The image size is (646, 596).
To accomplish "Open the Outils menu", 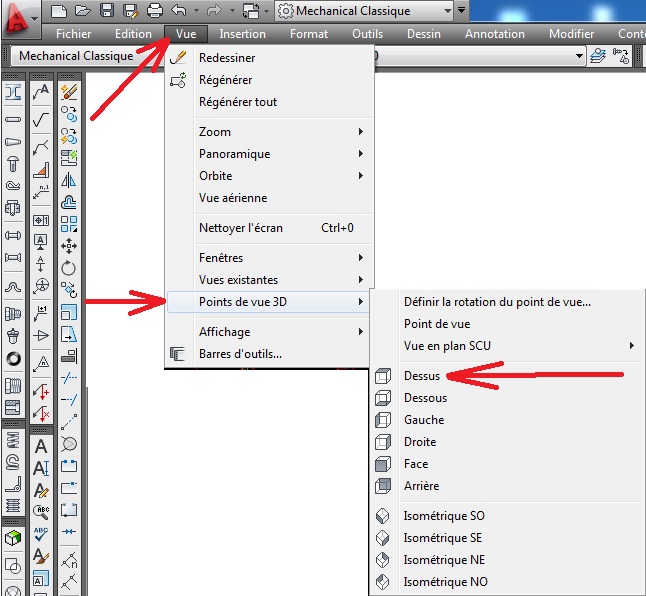I will pos(367,34).
